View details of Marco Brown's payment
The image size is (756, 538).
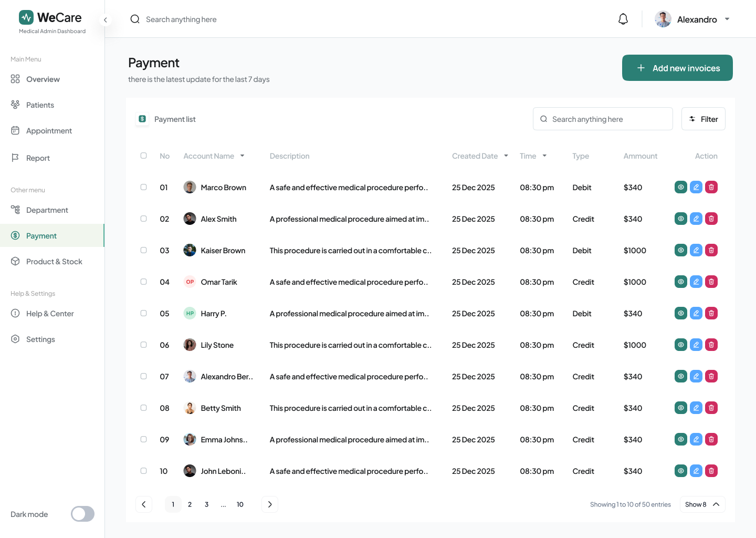(x=680, y=187)
